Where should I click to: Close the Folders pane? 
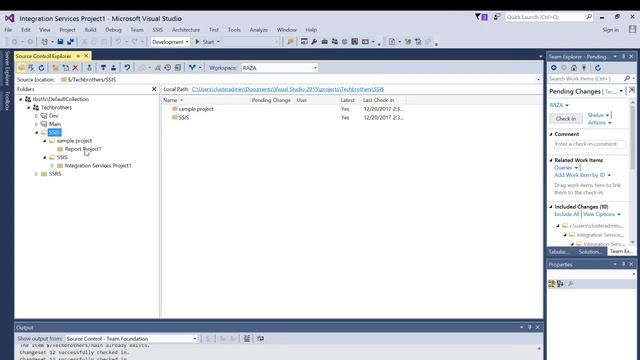click(x=154, y=89)
